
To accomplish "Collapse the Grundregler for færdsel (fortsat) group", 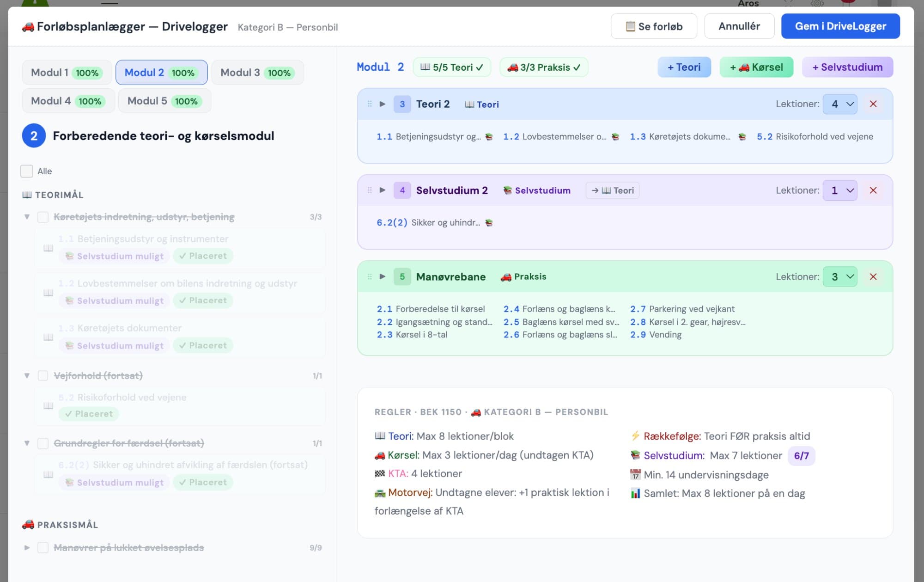I will pyautogui.click(x=27, y=443).
